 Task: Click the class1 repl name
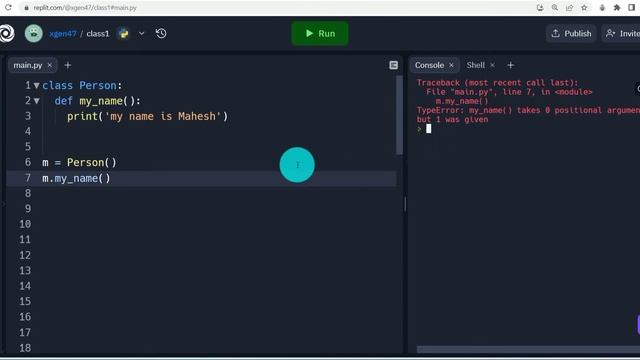coord(98,33)
